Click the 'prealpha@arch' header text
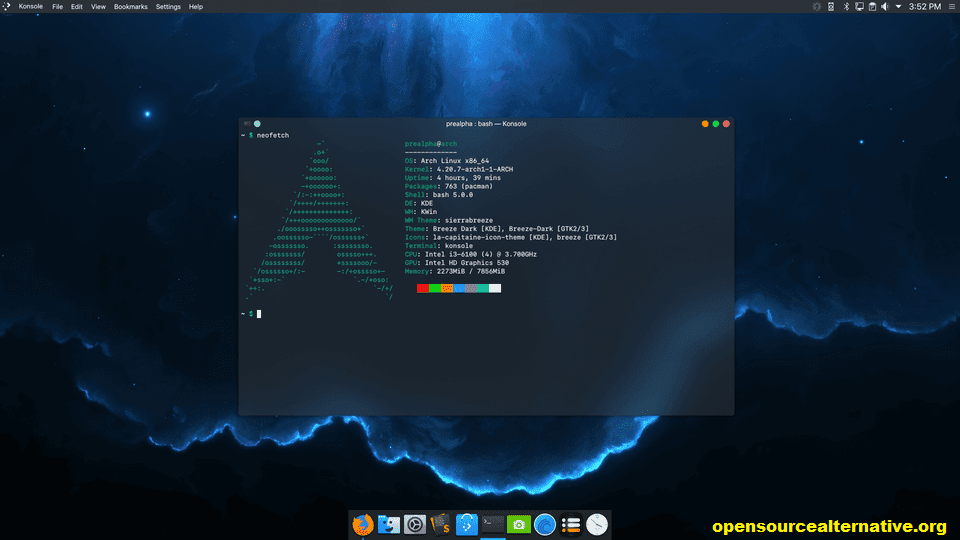Image resolution: width=960 pixels, height=540 pixels. pos(430,144)
